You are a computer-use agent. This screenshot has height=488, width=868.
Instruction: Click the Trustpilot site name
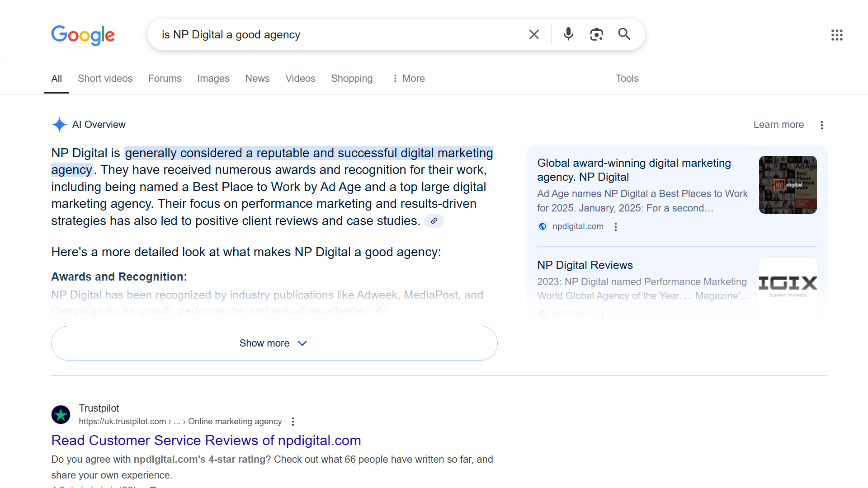click(99, 408)
